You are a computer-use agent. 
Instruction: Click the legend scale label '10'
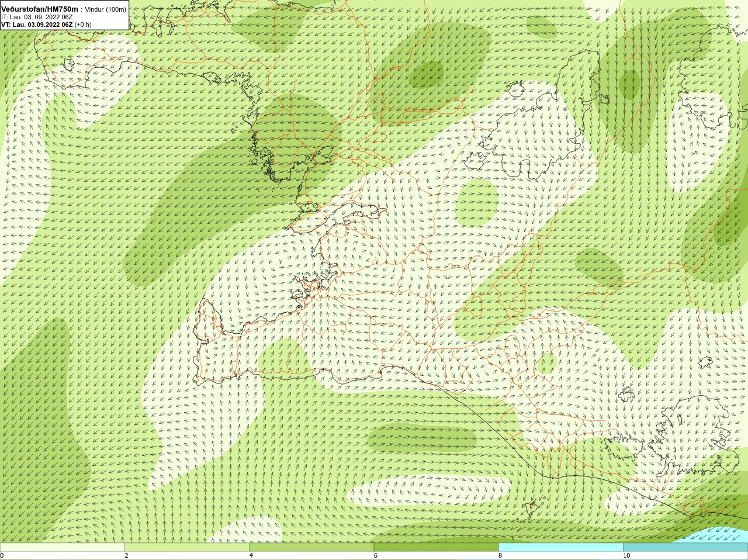tap(626, 555)
